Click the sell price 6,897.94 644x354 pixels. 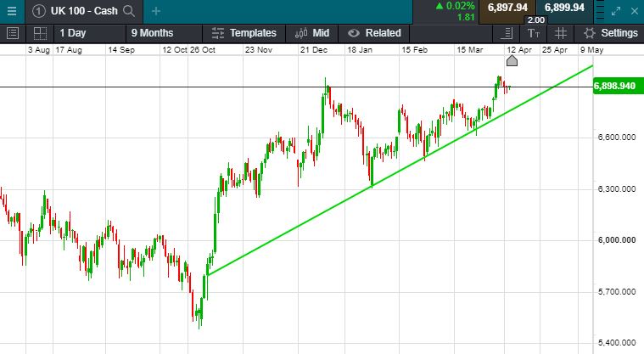coord(507,8)
